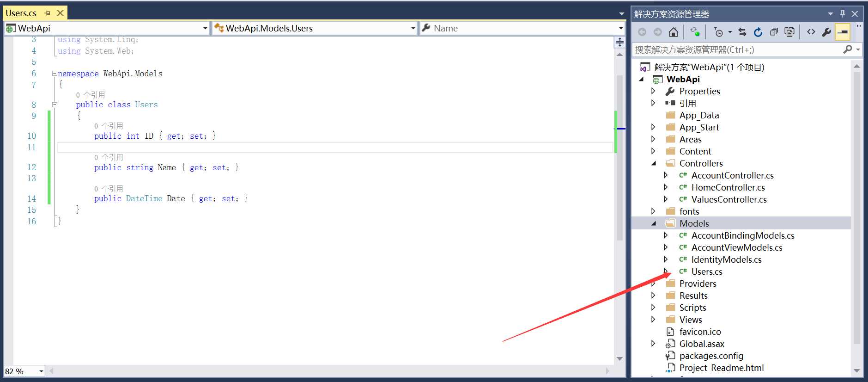Click the Show All Files icon
Image resolution: width=868 pixels, height=382 pixels.
pos(789,32)
